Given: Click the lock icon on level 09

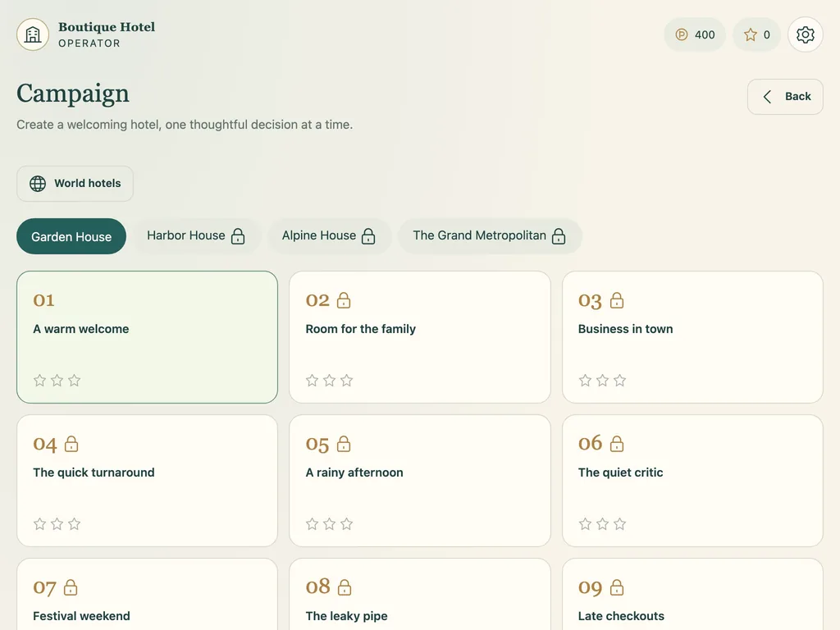Looking at the screenshot, I should coord(617,587).
